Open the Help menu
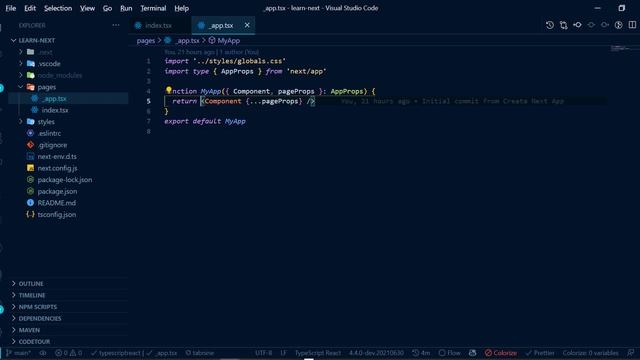 pos(181,8)
